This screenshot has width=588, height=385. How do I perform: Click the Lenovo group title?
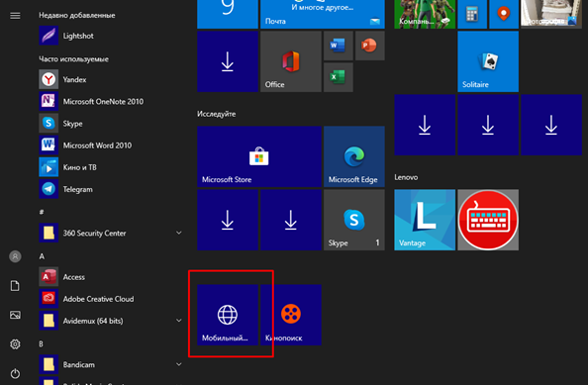(x=406, y=177)
